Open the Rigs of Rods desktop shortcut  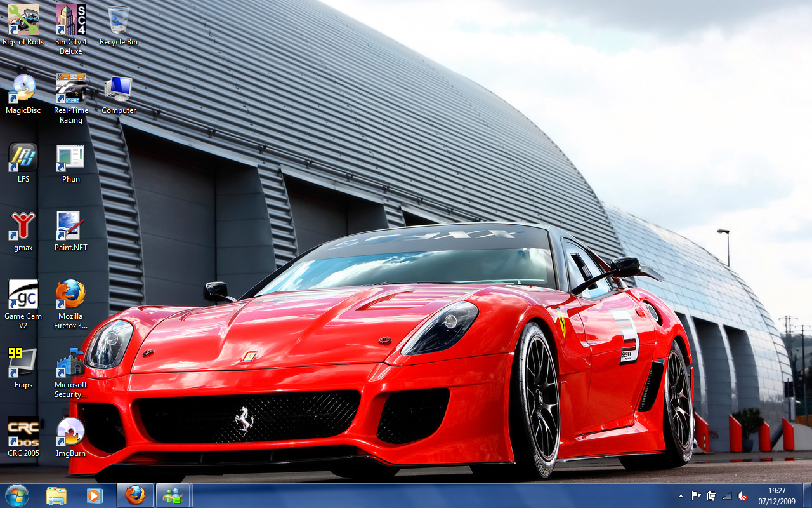[23, 25]
